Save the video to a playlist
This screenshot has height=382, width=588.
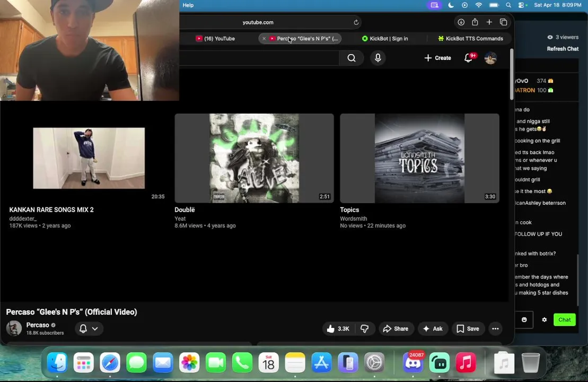click(x=468, y=329)
